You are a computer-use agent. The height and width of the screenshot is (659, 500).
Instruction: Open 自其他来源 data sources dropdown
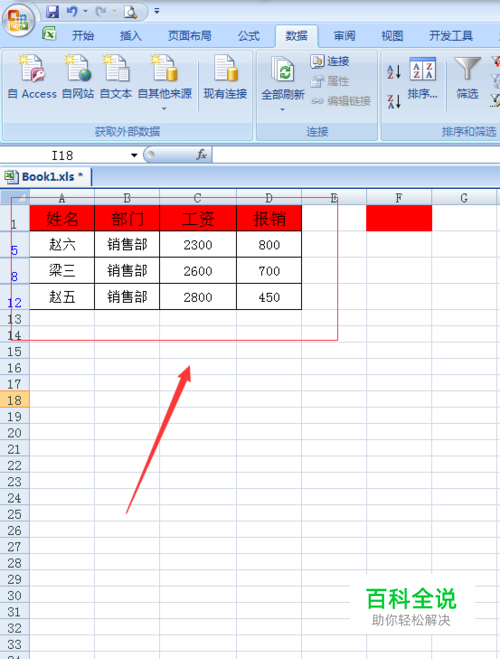click(x=164, y=83)
